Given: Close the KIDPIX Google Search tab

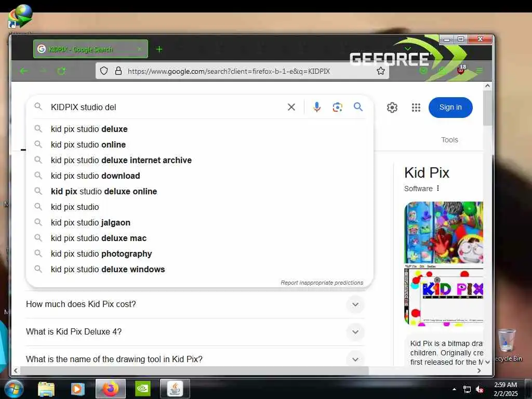Looking at the screenshot, I should (x=139, y=49).
